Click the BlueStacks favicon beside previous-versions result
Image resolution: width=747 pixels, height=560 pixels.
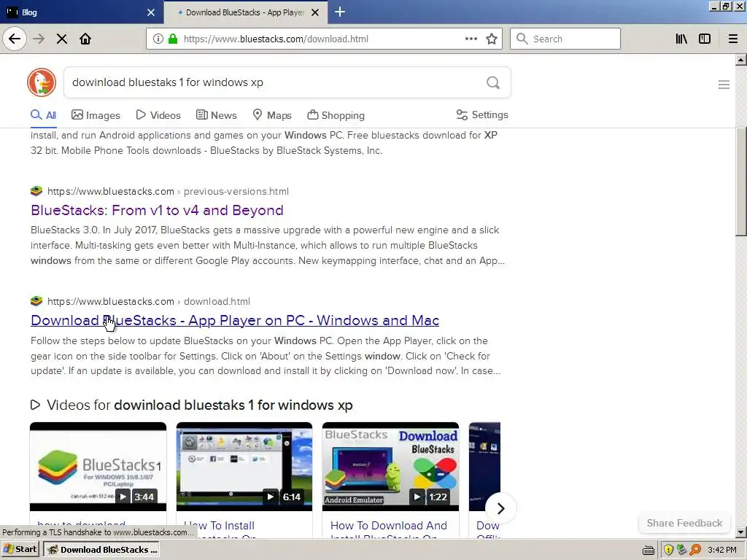click(36, 191)
